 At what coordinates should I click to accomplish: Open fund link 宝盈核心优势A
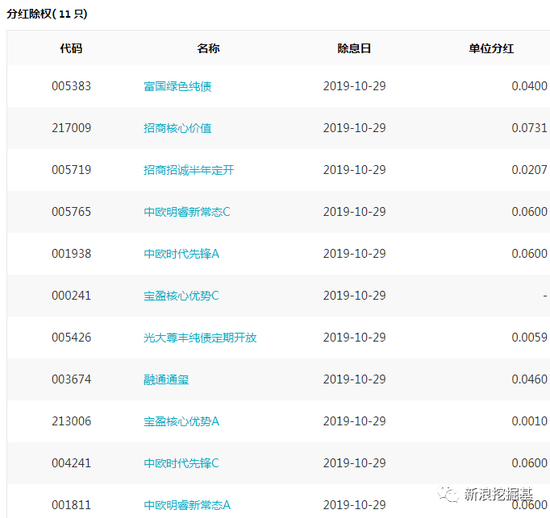(x=181, y=421)
